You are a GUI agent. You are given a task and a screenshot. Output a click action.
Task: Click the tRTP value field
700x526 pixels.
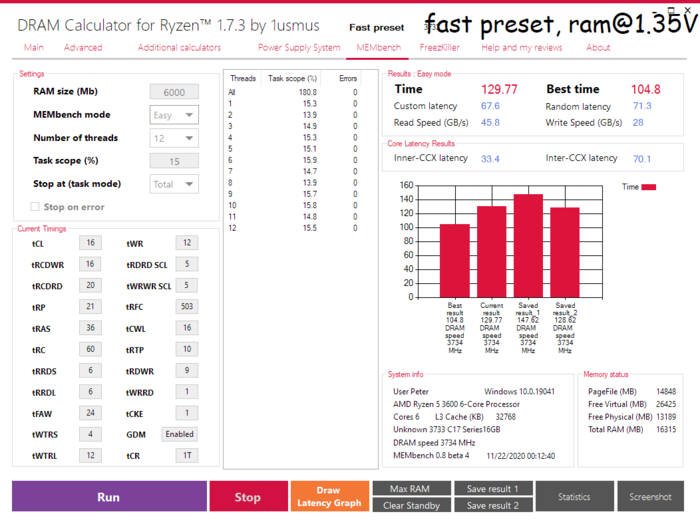click(187, 349)
